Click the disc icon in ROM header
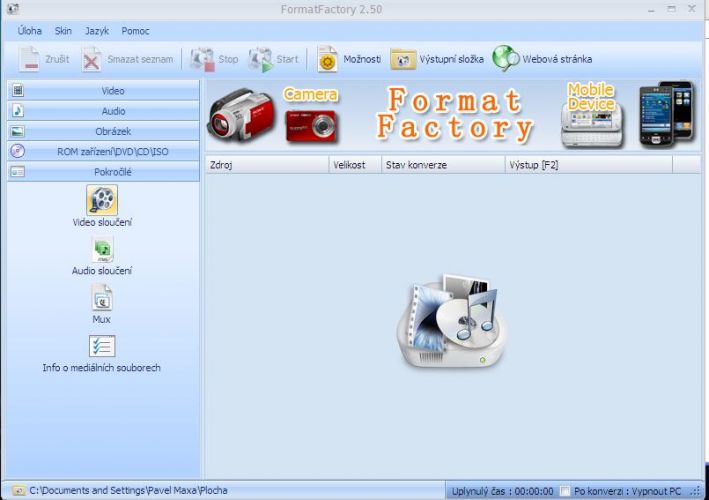 pos(18,151)
